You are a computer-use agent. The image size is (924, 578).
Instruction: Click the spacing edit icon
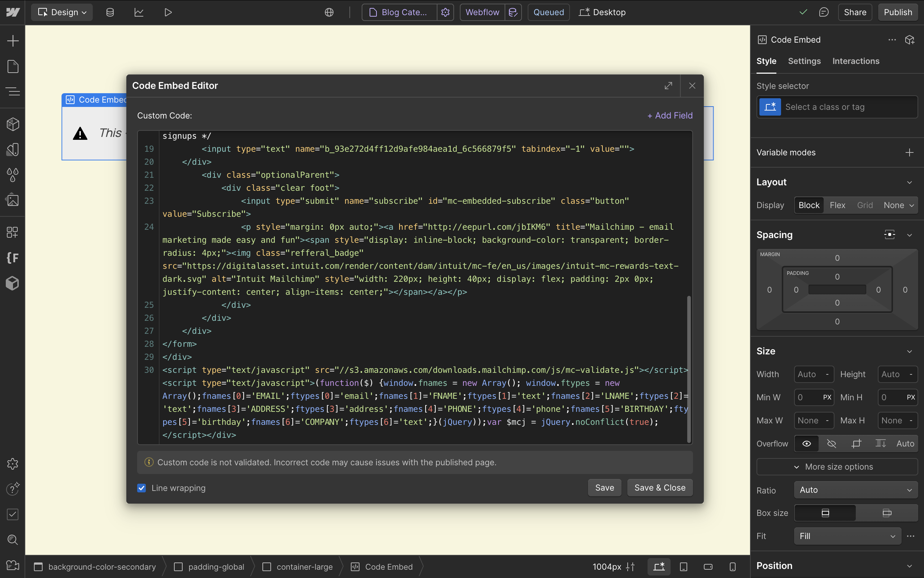pyautogui.click(x=890, y=235)
